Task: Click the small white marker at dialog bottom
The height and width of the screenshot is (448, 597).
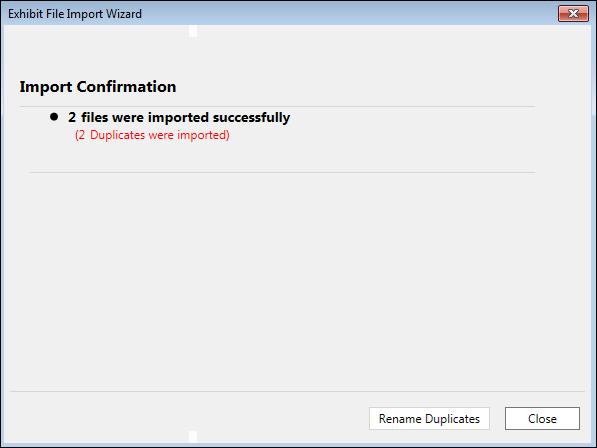Action: tap(193, 437)
